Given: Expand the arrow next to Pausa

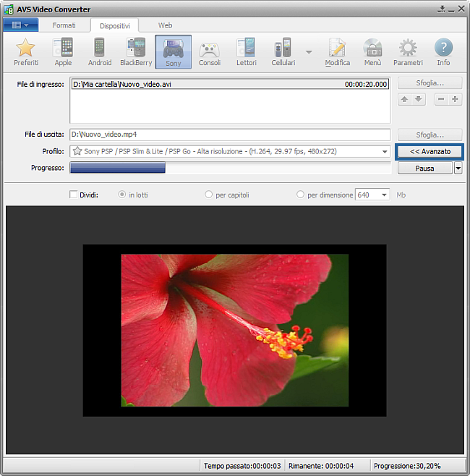Looking at the screenshot, I should [458, 169].
